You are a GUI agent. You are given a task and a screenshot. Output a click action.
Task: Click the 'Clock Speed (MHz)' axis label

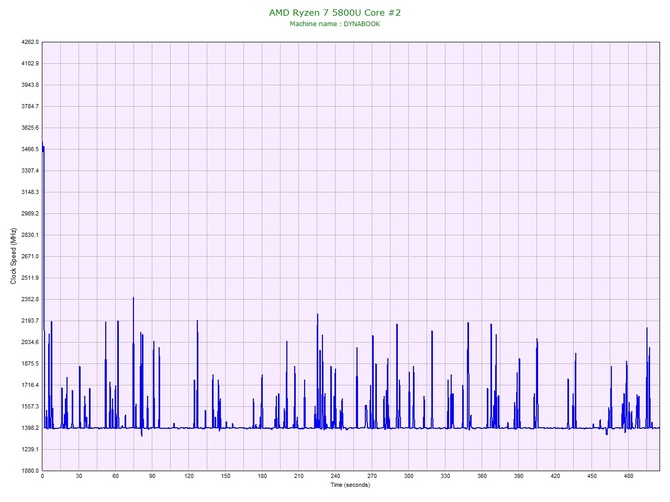14,256
